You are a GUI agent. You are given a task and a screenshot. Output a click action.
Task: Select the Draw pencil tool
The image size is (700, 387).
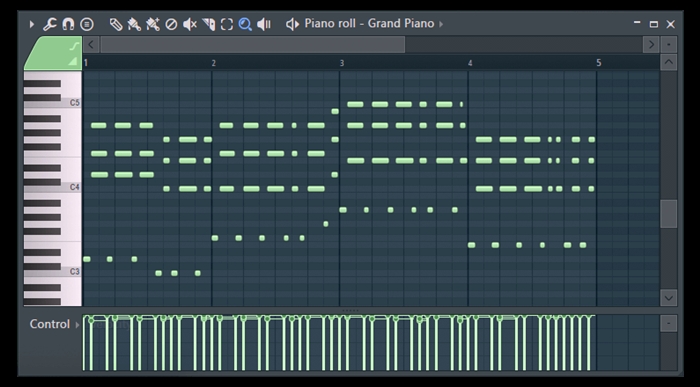click(x=116, y=24)
